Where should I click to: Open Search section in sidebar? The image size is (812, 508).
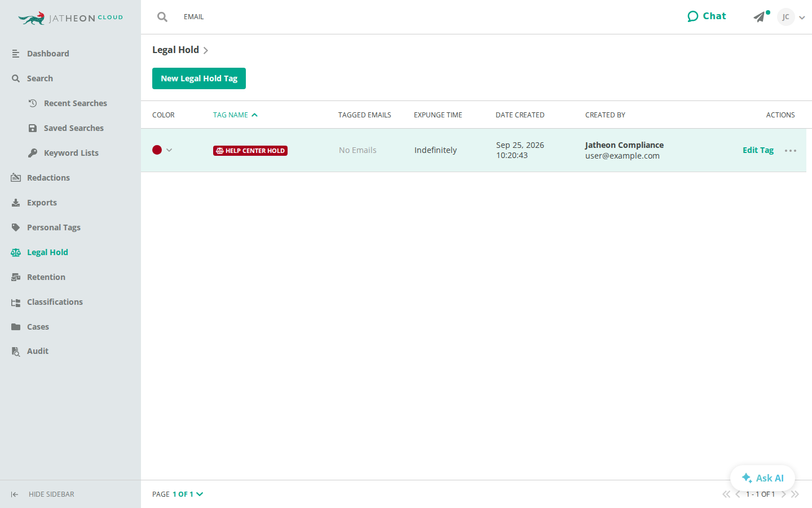point(40,78)
